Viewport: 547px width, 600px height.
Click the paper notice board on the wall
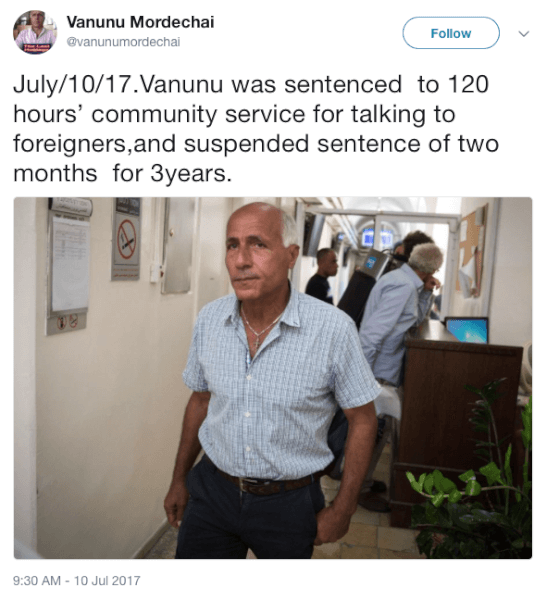tap(69, 264)
